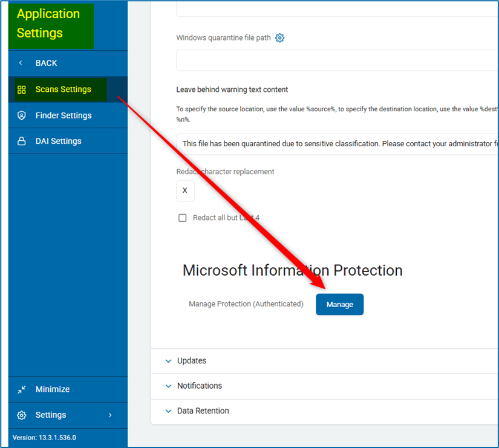The width and height of the screenshot is (499, 448).
Task: Click the Notifications section title
Action: tap(200, 386)
